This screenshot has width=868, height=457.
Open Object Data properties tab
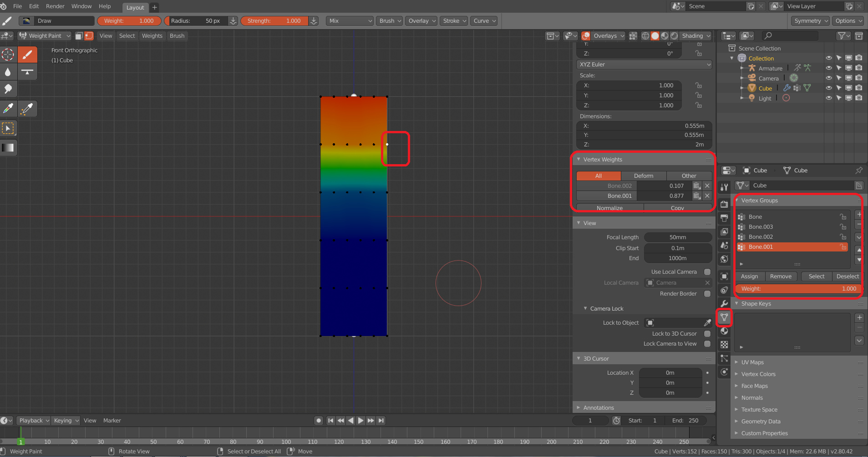pos(724,317)
